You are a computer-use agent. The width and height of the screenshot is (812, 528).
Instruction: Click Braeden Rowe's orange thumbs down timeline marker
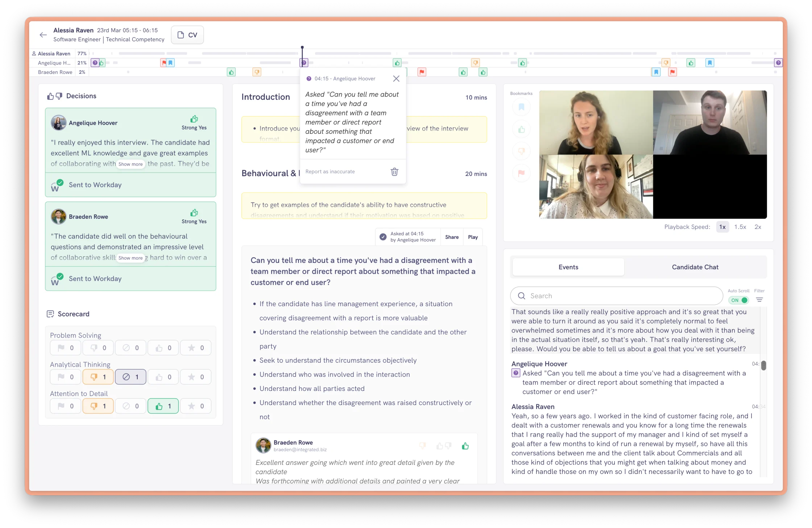coord(257,72)
